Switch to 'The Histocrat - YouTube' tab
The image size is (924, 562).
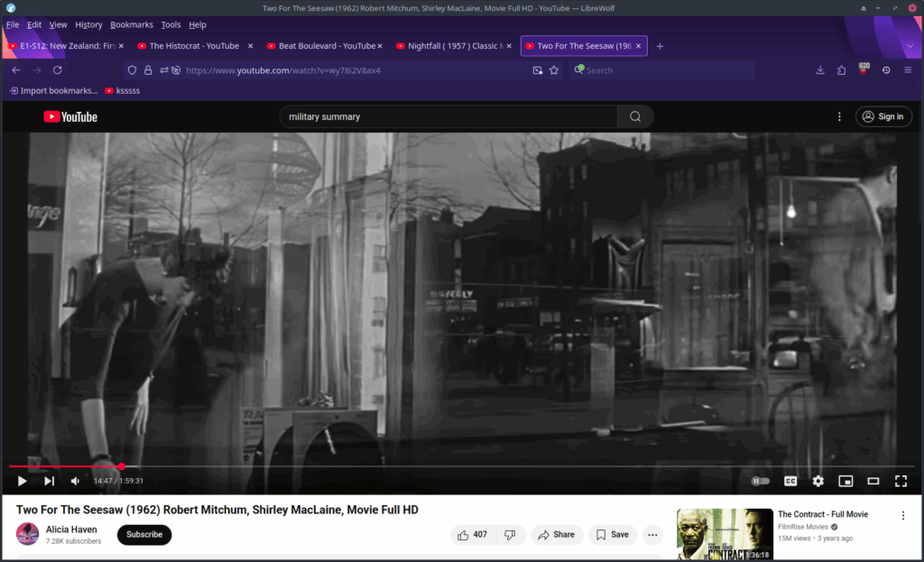click(194, 46)
